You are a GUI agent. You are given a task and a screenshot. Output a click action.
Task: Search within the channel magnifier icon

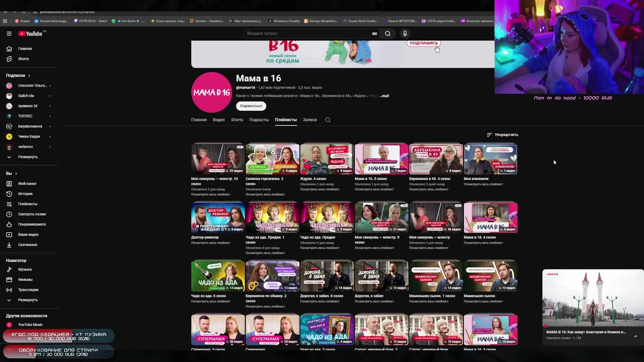point(328,120)
